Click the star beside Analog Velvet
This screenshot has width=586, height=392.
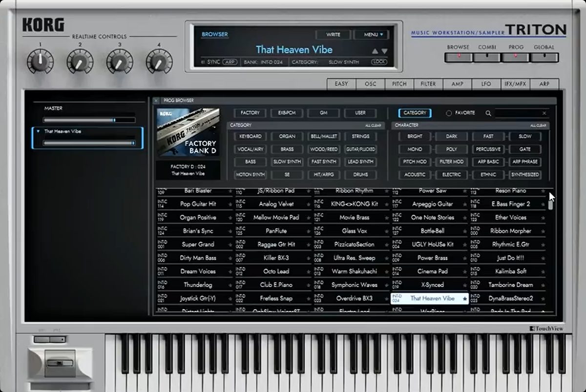309,205
